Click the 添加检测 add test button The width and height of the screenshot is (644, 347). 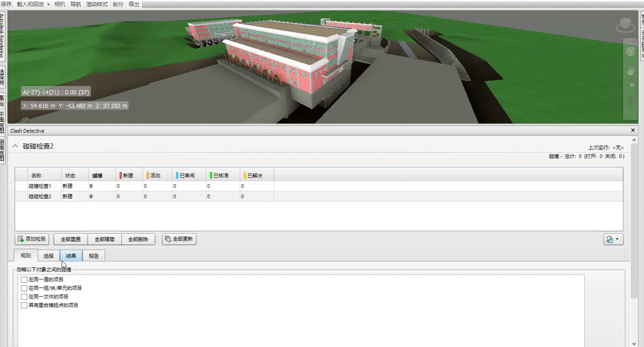[x=32, y=240]
